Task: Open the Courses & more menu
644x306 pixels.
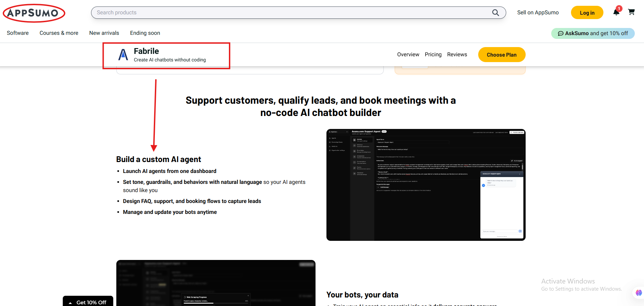Action: point(59,33)
